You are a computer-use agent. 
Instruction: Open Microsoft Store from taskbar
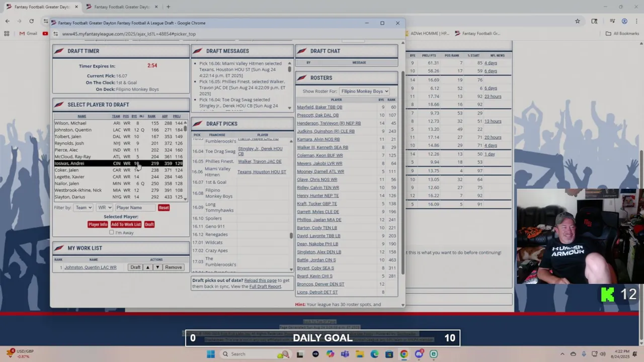coord(389,354)
